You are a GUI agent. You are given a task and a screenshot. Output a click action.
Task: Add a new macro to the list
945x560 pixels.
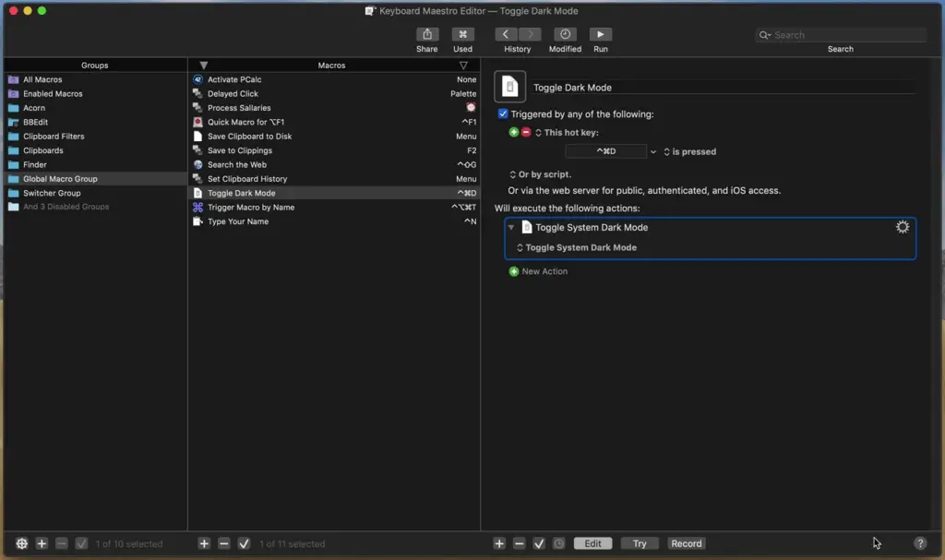[x=204, y=543]
